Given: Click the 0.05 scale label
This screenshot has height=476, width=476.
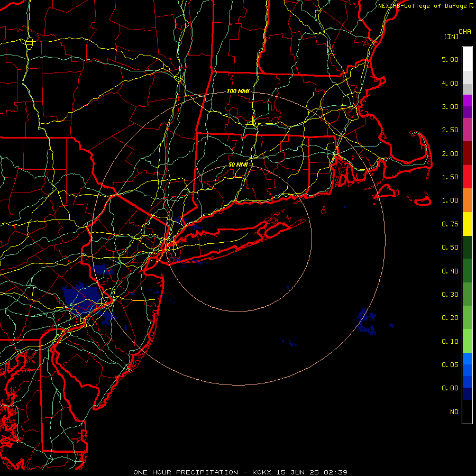Looking at the screenshot, I should [450, 364].
